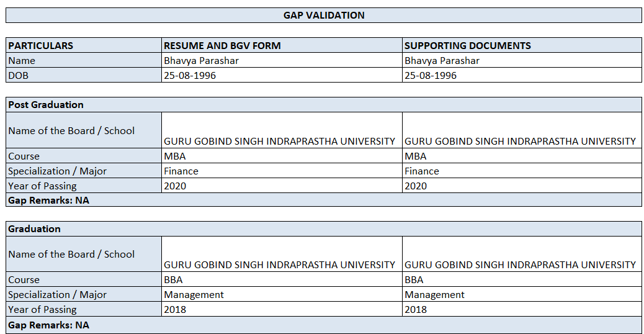The height and width of the screenshot is (334, 644).
Task: Click the "SUPPORTING DOCUMENTS" header cell
Action: click(522, 45)
